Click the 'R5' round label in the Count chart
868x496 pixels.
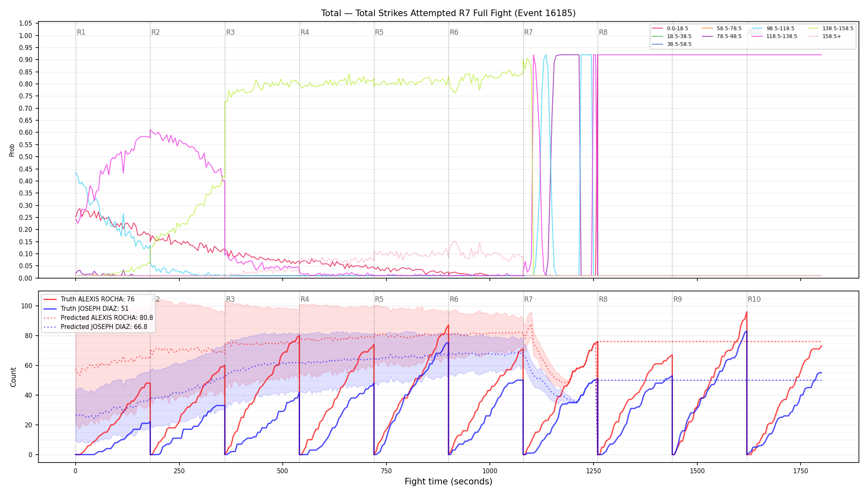click(x=379, y=299)
